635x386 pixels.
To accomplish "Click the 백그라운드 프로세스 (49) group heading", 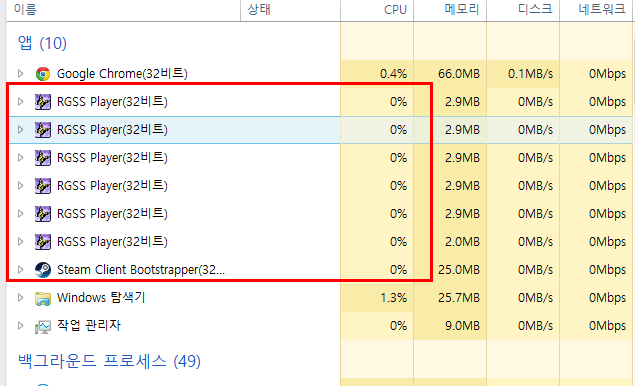I will coord(109,361).
